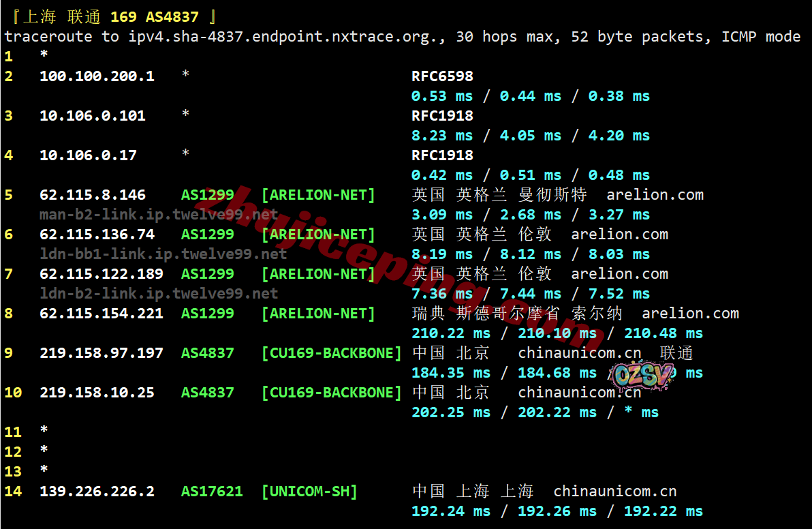Viewport: 812px width, 529px height.
Task: Click the RFC6598 label
Action: tap(442, 76)
